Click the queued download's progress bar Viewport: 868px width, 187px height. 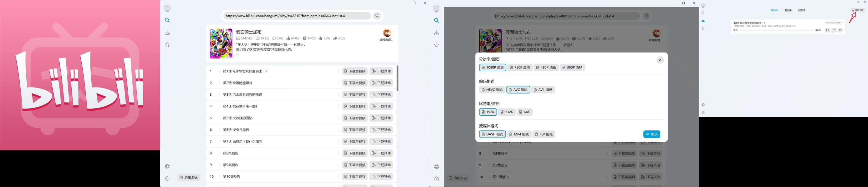click(x=776, y=30)
